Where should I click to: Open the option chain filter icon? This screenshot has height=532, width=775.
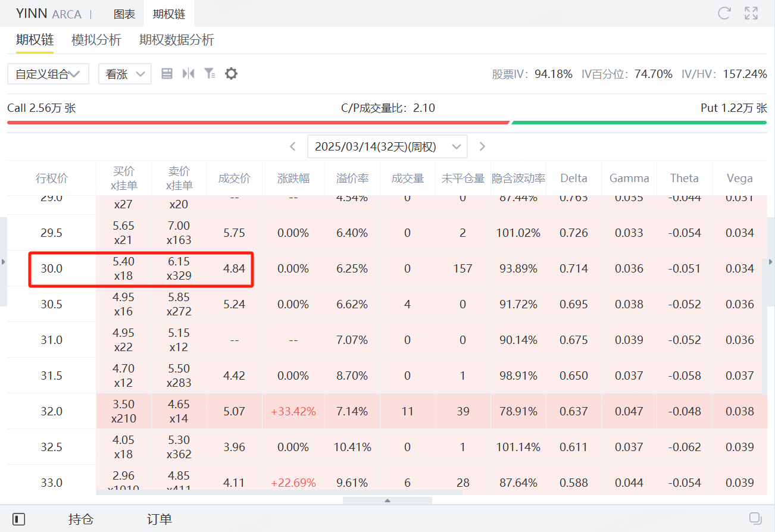[x=210, y=73]
